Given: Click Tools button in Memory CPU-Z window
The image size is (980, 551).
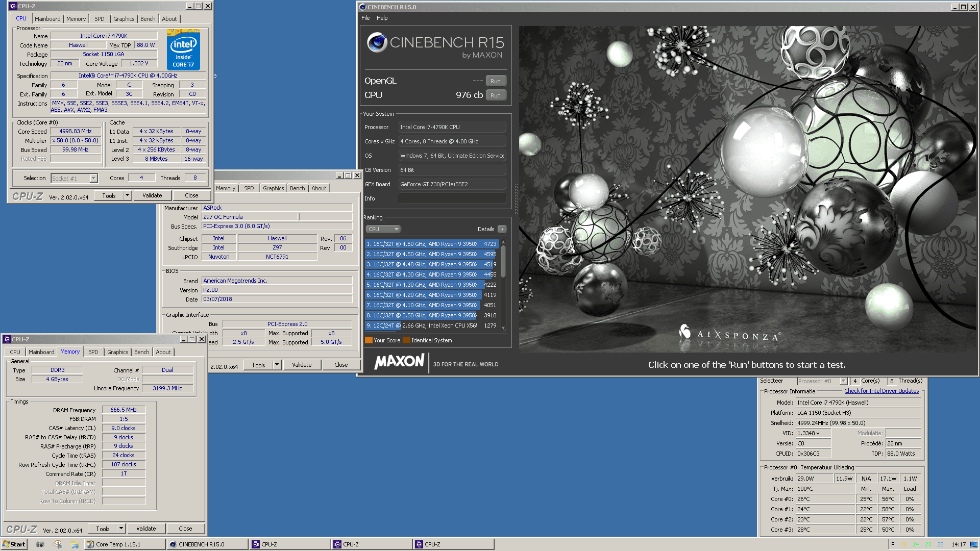Looking at the screenshot, I should pyautogui.click(x=103, y=529).
